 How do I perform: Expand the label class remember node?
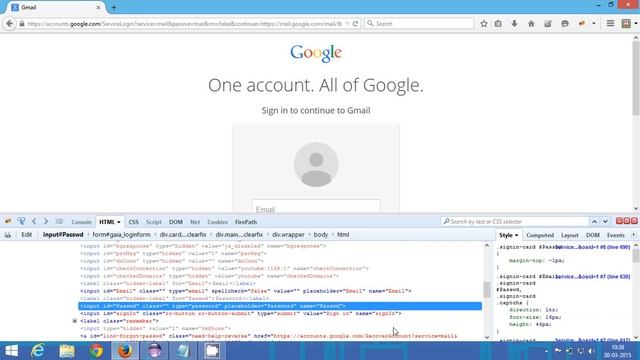[x=75, y=321]
